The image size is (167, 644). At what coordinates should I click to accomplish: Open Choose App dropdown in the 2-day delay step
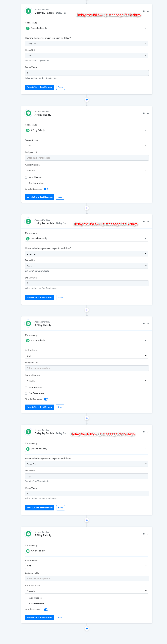[87, 28]
